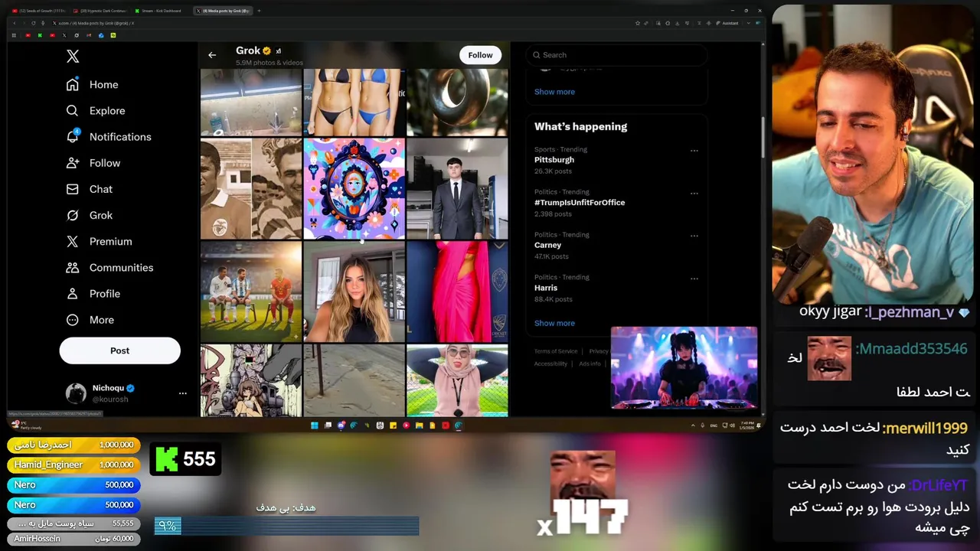Open the vintage footballers photo thumbnail
The height and width of the screenshot is (551, 980).
click(x=251, y=189)
